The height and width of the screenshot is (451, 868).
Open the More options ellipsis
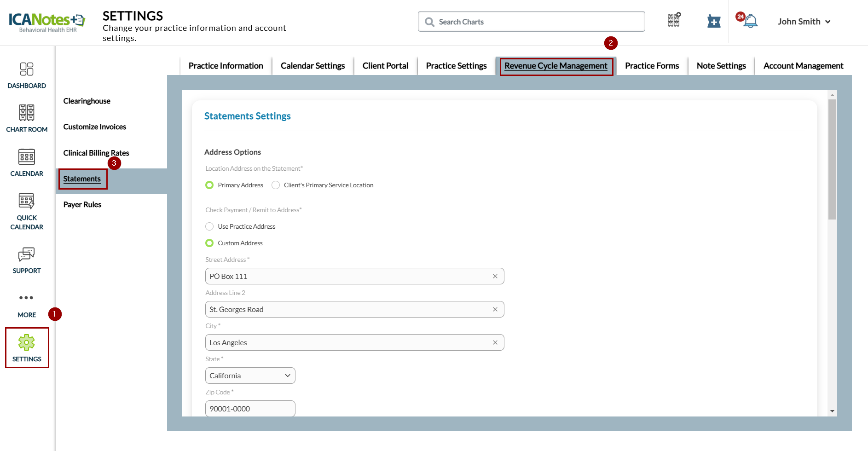tap(26, 304)
